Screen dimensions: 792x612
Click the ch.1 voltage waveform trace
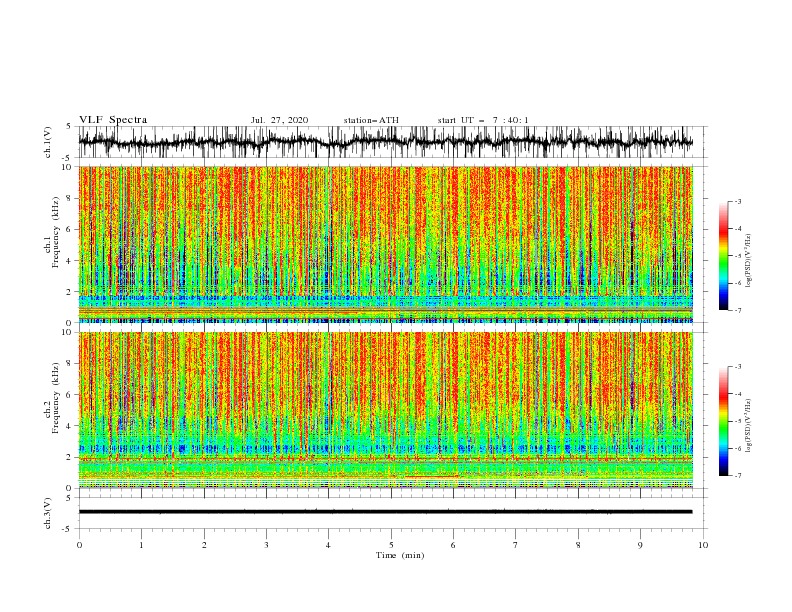pyautogui.click(x=385, y=142)
